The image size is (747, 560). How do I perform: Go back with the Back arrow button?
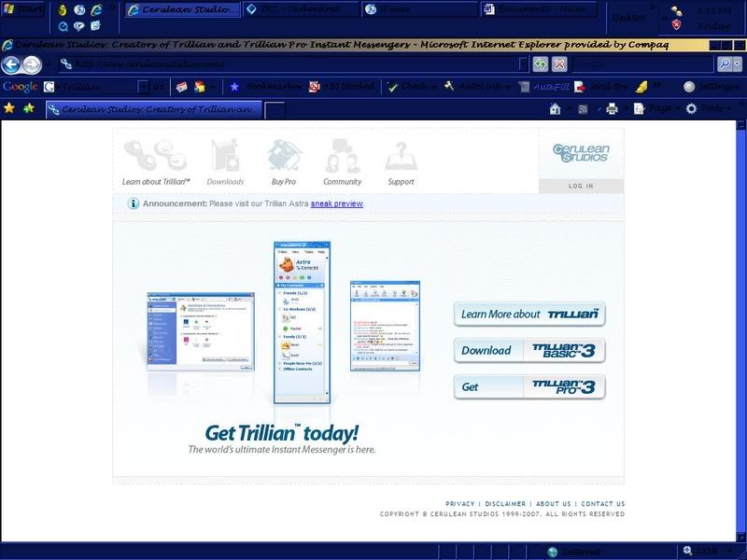point(11,64)
